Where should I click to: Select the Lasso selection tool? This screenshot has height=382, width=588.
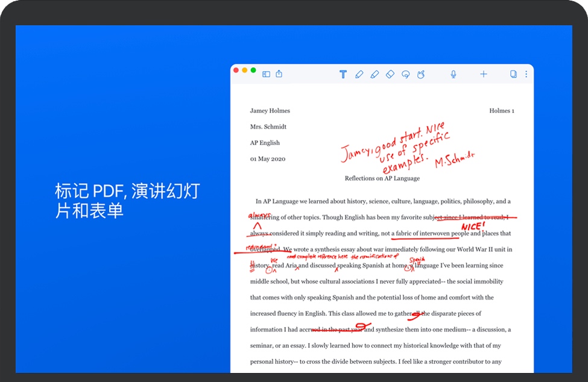(x=405, y=74)
